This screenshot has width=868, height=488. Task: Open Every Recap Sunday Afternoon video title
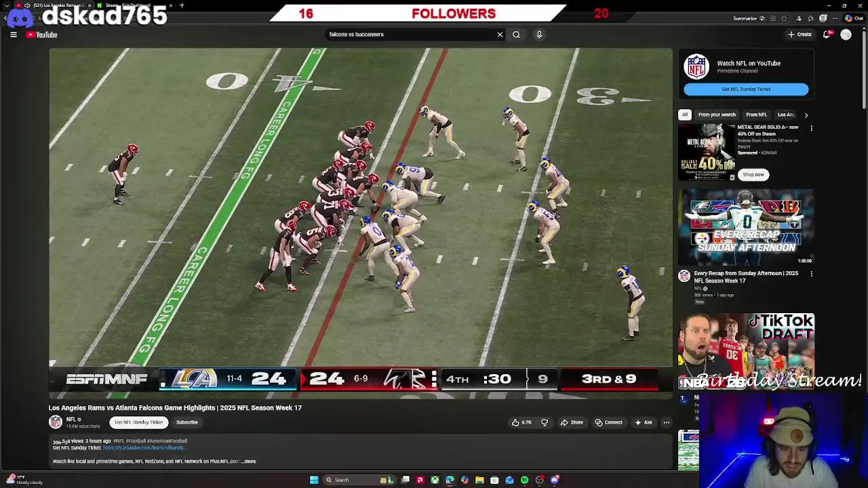(x=746, y=277)
